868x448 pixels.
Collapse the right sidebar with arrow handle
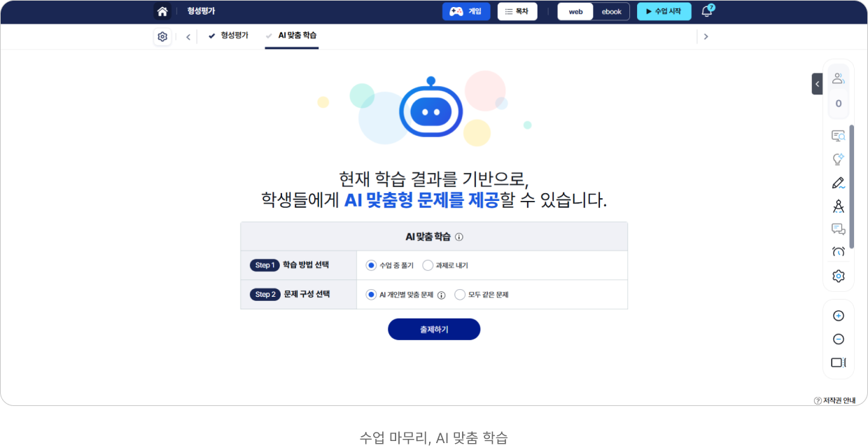[818, 84]
